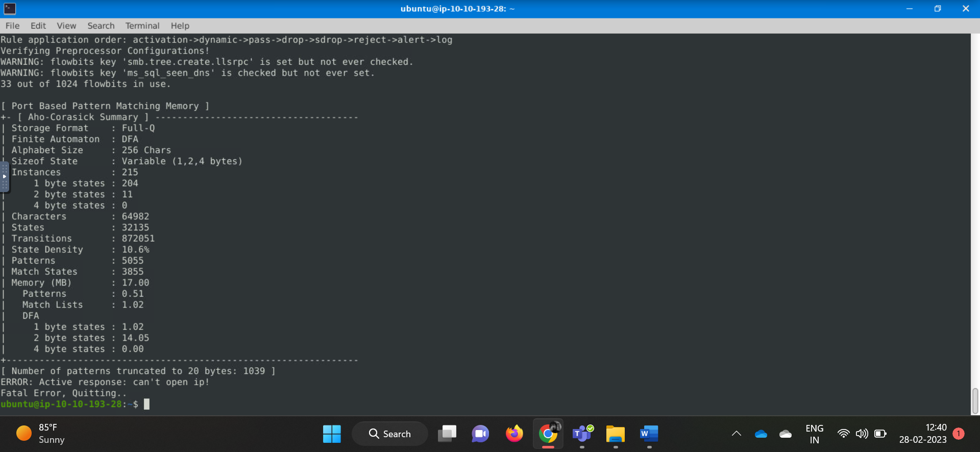
Task: Click the Windows Start button
Action: click(332, 434)
